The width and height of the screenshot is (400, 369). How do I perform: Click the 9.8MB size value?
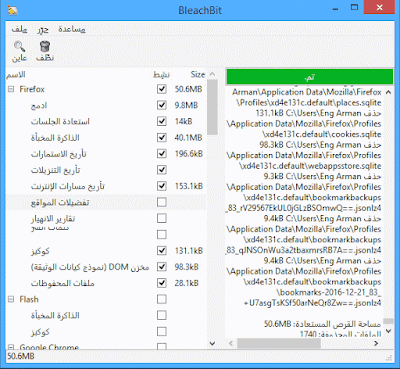186,105
